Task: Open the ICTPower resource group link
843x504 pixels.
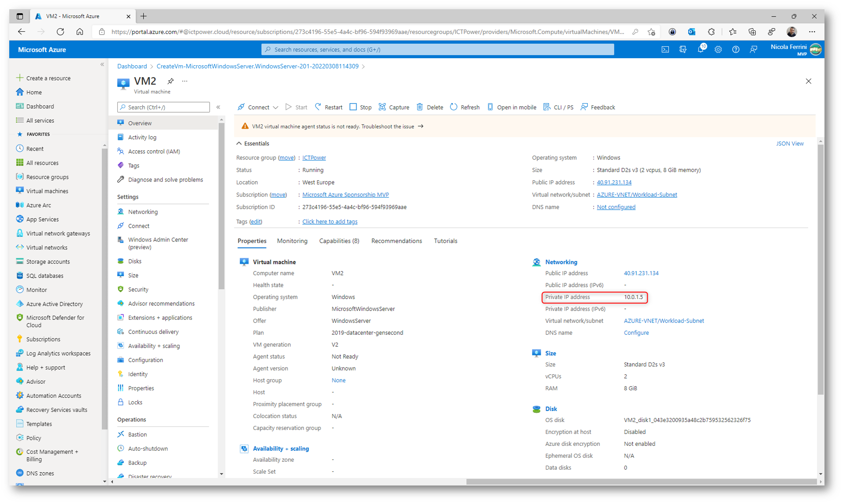Action: coord(314,157)
